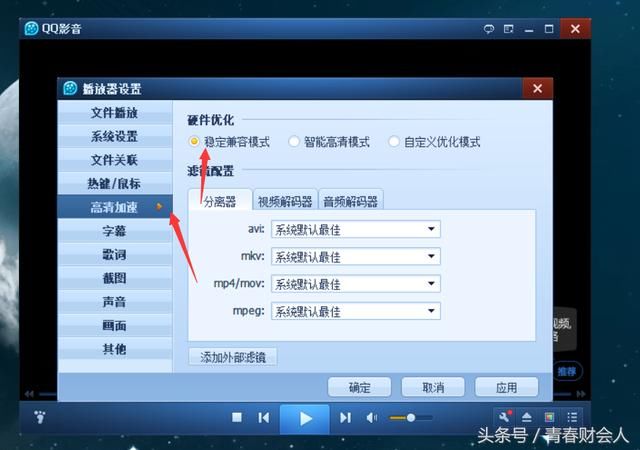Viewport: 640px width, 450px height.
Task: Confirm settings with 确定 button
Action: click(x=359, y=387)
